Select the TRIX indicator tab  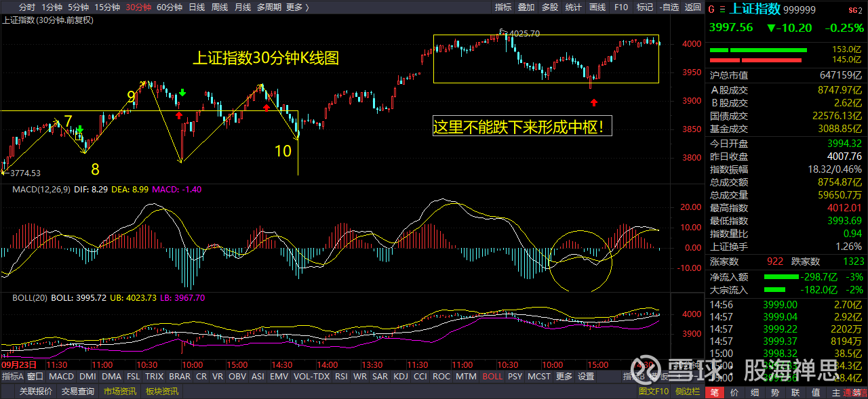pos(155,377)
